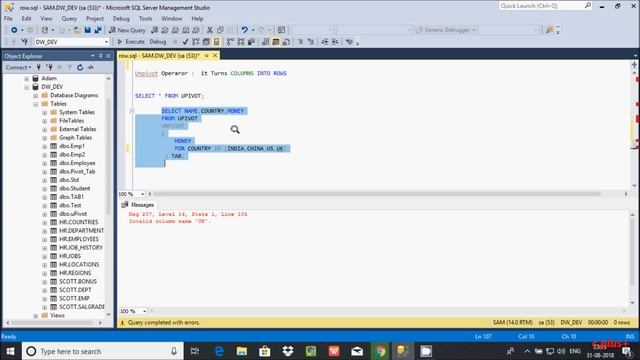The width and height of the screenshot is (640, 360).
Task: Click Disconnect plug icon in Object Explorer
Action: click(49, 67)
